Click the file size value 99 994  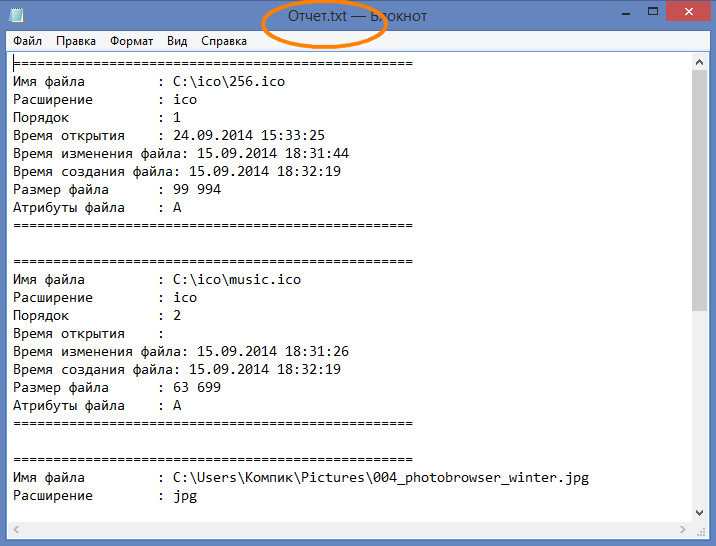click(x=197, y=190)
